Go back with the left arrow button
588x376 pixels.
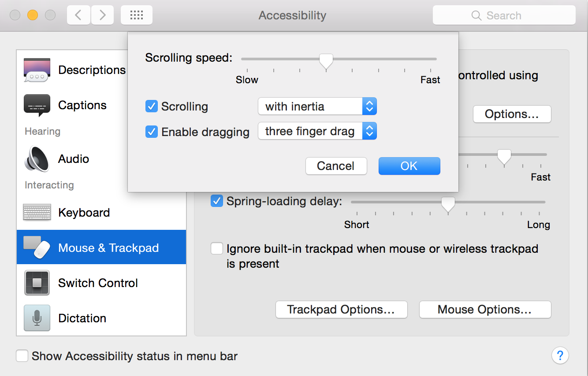pyautogui.click(x=78, y=15)
